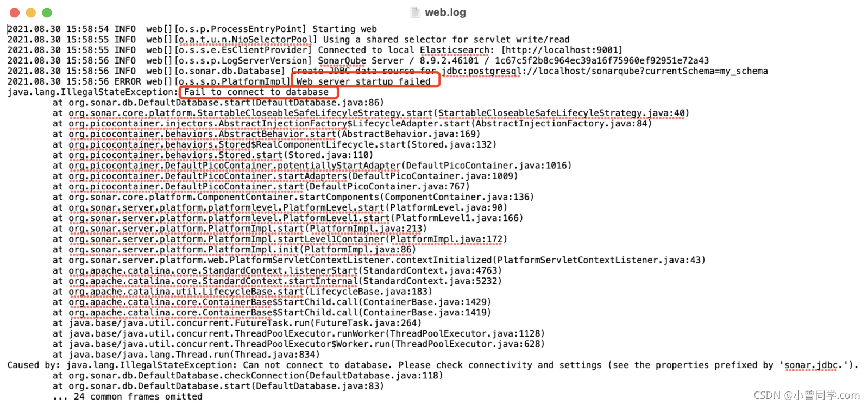868x405 pixels.
Task: Click the highlighted 'Web server startup failed' text
Action: tap(363, 81)
